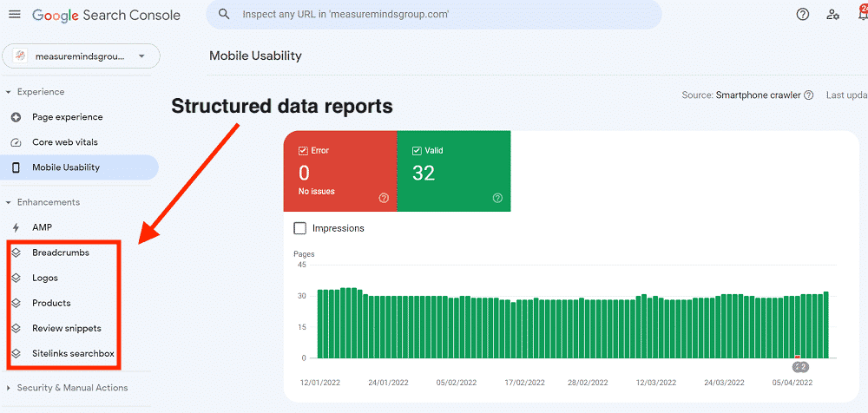Toggle the Valid checkbox
868x413 pixels.
click(417, 150)
